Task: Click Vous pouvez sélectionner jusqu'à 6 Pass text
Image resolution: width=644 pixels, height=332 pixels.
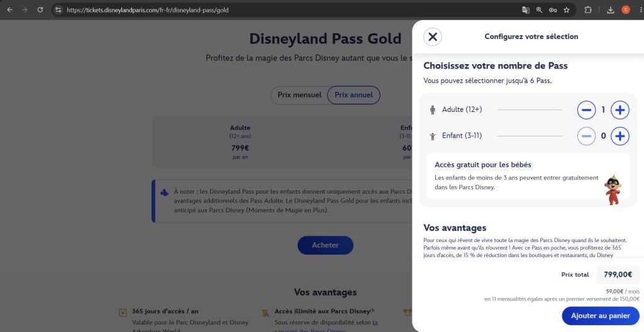Action: tap(487, 81)
